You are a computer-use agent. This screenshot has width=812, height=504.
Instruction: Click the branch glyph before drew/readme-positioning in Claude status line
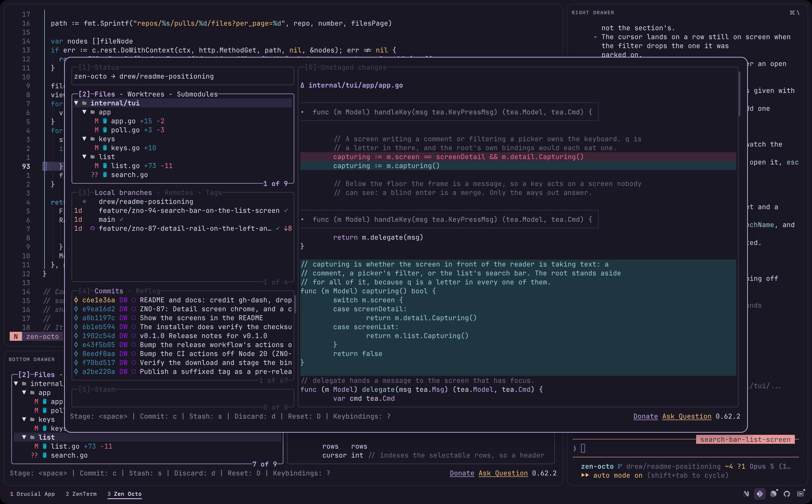620,466
